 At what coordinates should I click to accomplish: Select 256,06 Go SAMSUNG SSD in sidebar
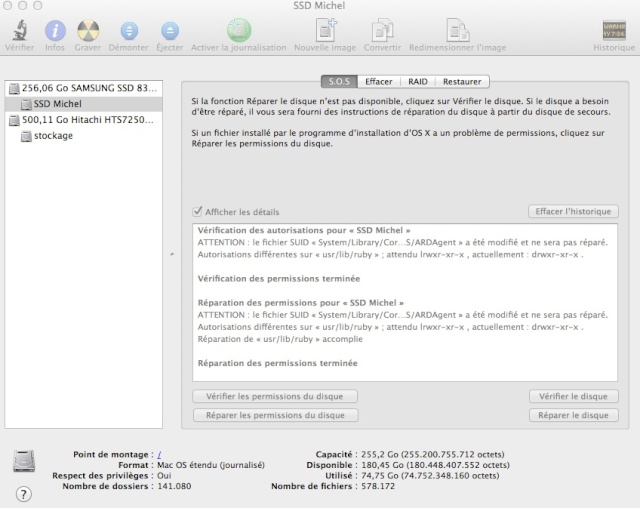click(x=84, y=88)
